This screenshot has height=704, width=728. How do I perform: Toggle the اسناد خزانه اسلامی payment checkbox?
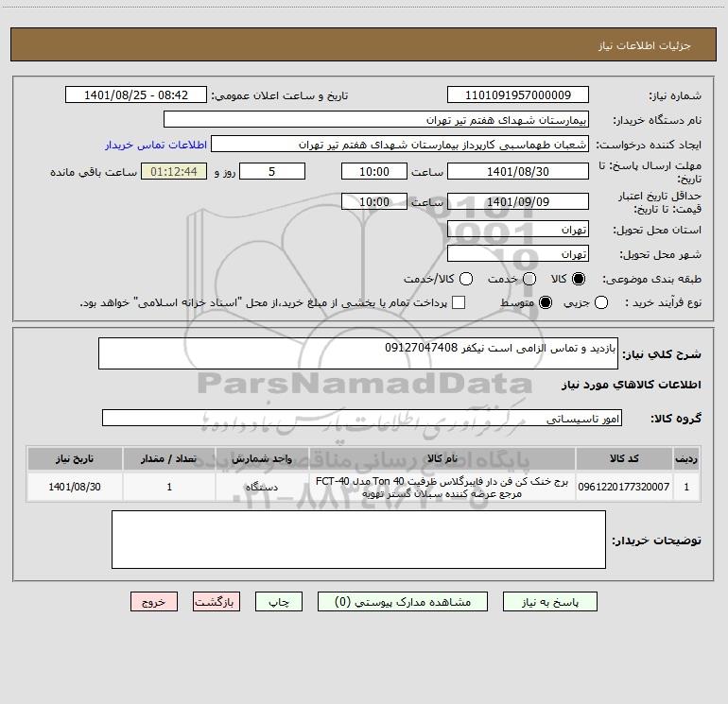click(x=459, y=302)
